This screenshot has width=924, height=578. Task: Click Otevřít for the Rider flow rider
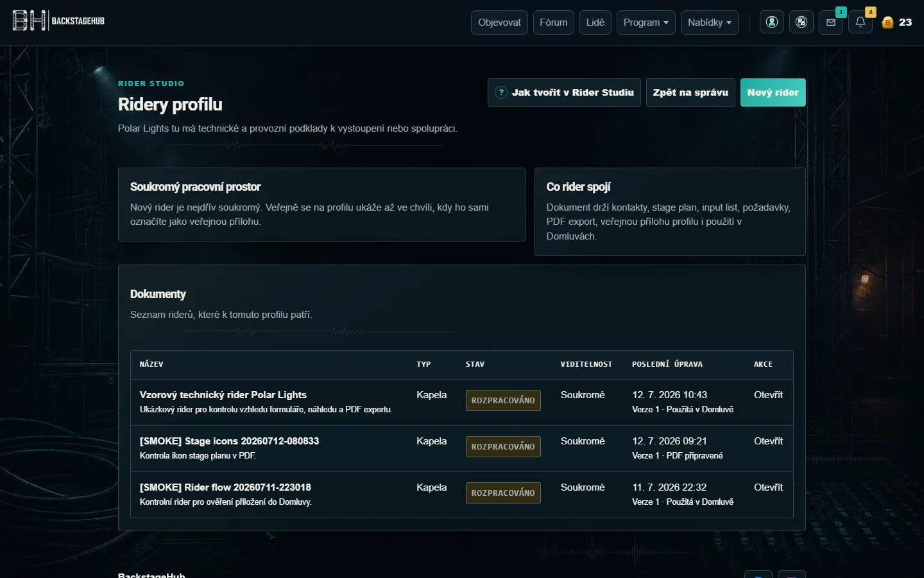[768, 487]
